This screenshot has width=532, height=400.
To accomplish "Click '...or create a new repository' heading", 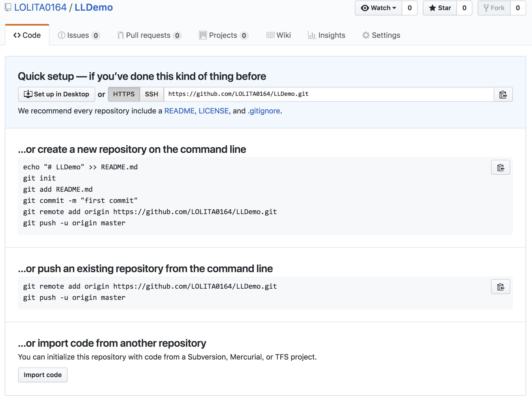I will [132, 149].
